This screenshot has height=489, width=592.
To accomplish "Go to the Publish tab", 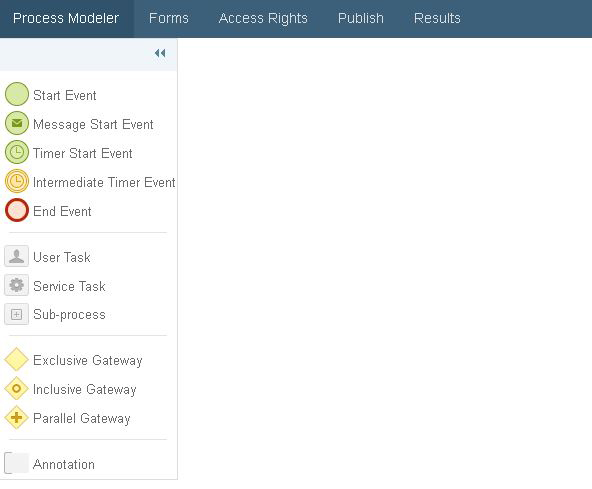I will 361,19.
